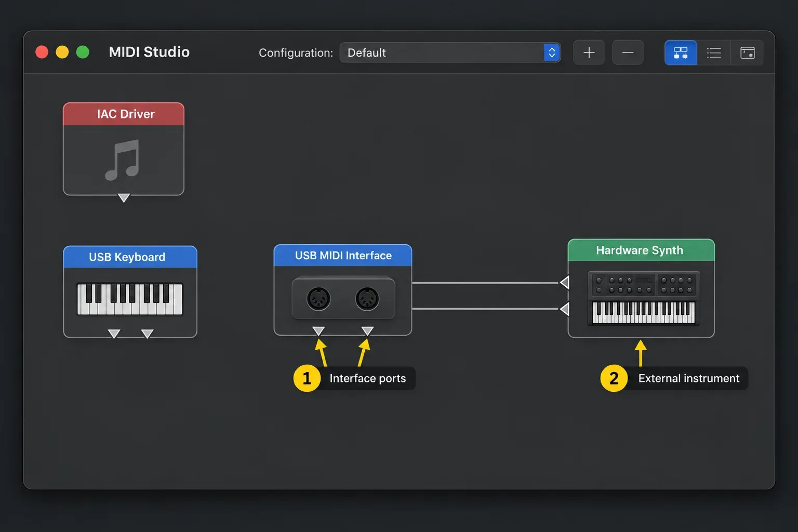Click the lower cable to Hardware Synth
Image resolution: width=798 pixels, height=532 pixels.
pos(486,309)
